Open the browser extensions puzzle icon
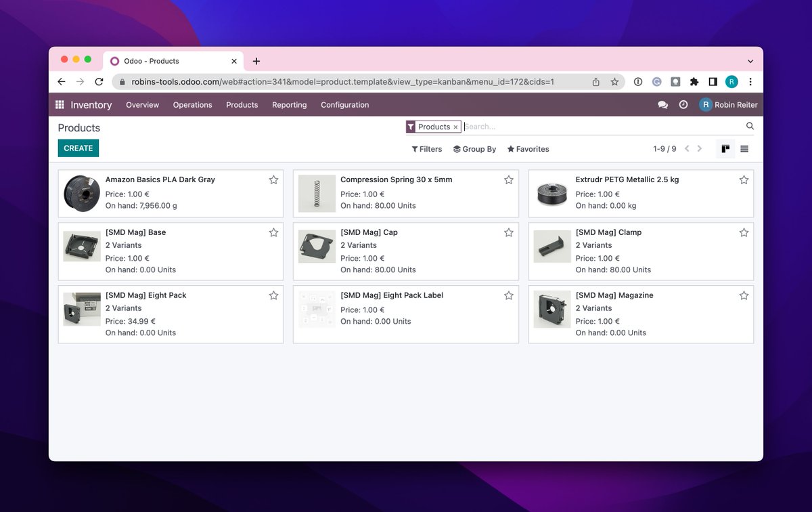 [694, 82]
